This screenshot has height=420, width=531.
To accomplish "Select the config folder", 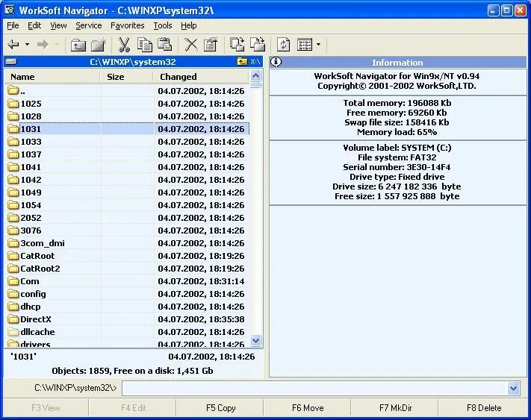I will 127,294.
